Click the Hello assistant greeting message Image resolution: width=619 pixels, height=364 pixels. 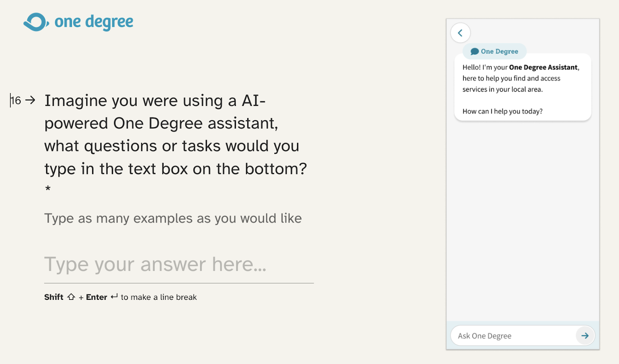pyautogui.click(x=523, y=87)
